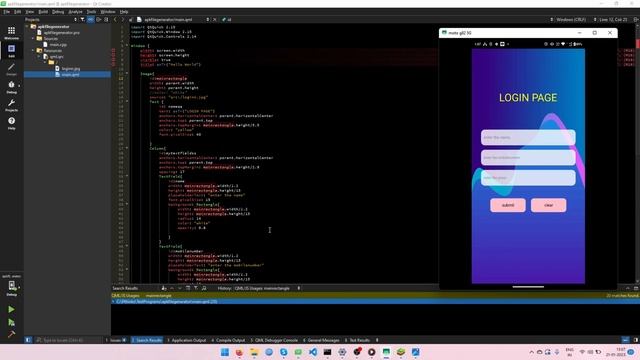Collapse the Sources folder in project tree
This screenshot has height=360, width=640.
pos(33,38)
